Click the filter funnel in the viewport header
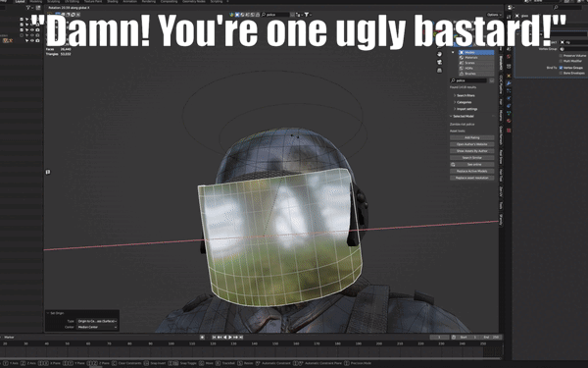This screenshot has height=368, width=588. click(307, 15)
